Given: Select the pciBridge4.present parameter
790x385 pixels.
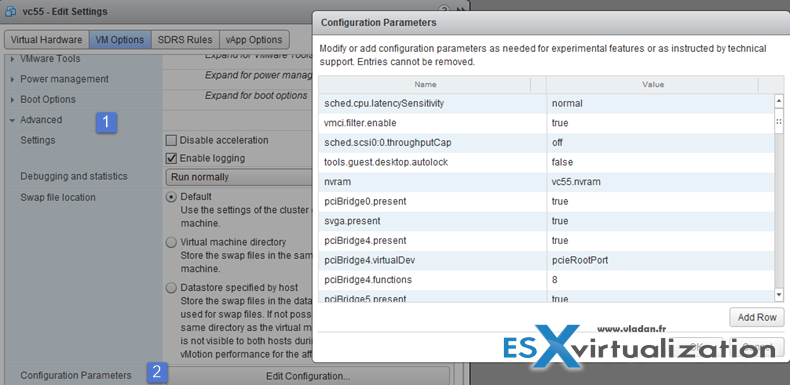Looking at the screenshot, I should pyautogui.click(x=365, y=241).
